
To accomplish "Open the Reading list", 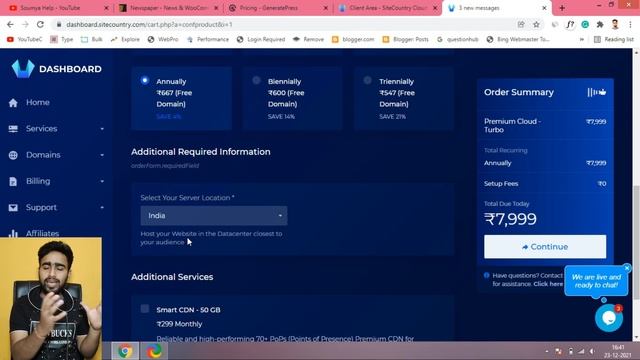I will tap(614, 39).
